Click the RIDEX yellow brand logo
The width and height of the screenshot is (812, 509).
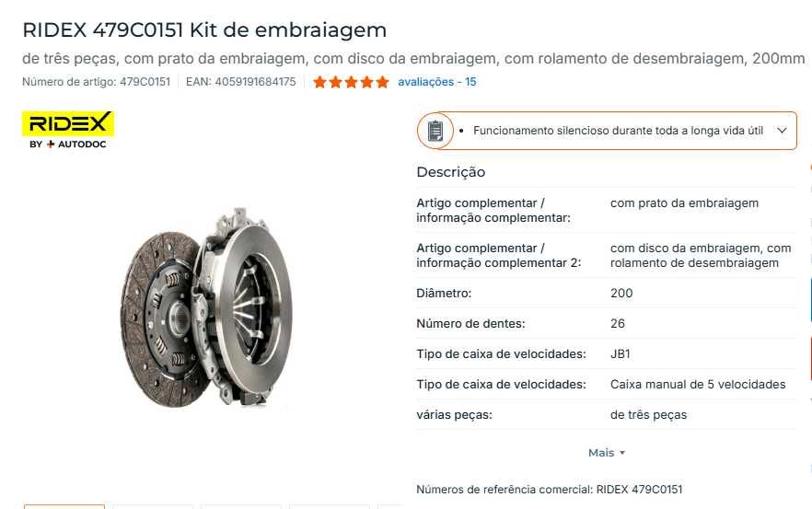[x=68, y=123]
